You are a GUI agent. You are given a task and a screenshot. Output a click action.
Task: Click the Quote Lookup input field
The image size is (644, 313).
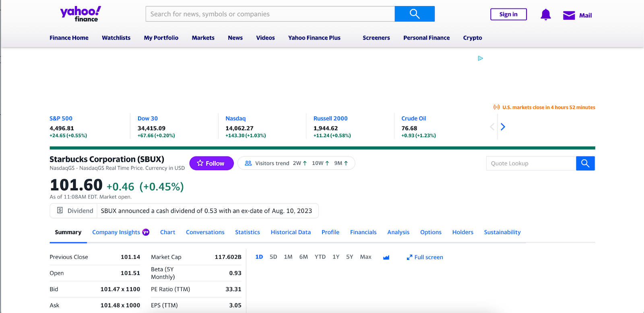coord(531,163)
